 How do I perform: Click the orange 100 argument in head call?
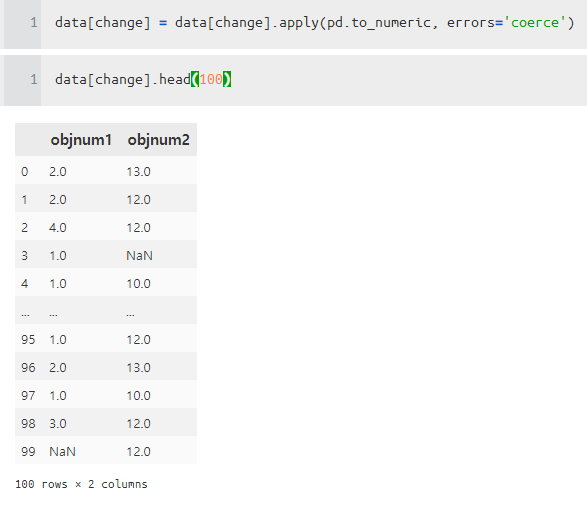211,79
